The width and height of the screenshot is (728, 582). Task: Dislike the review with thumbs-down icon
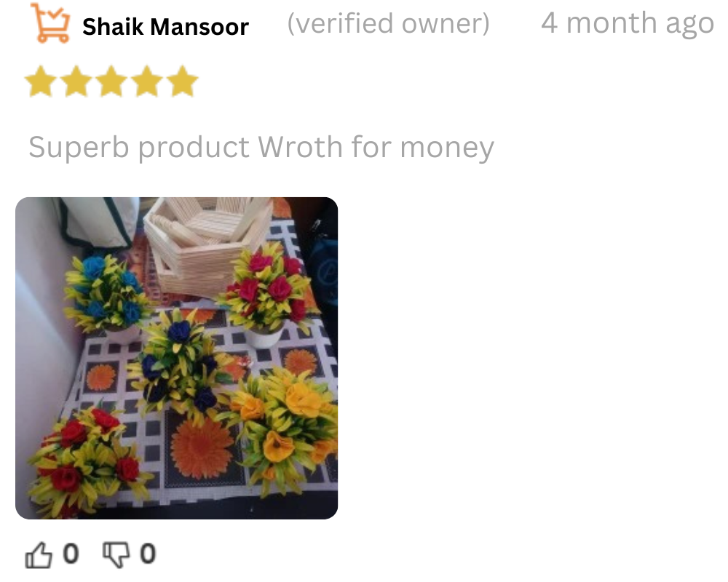[x=116, y=554]
